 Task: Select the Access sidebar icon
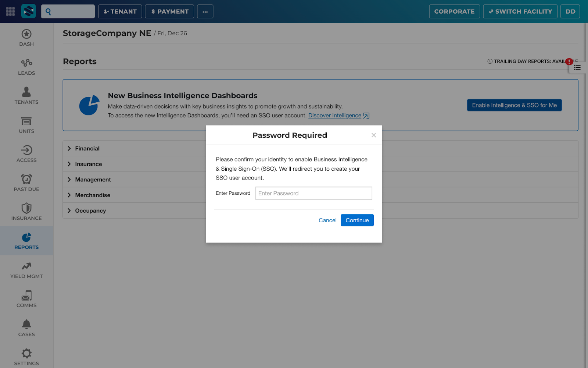[26, 151]
